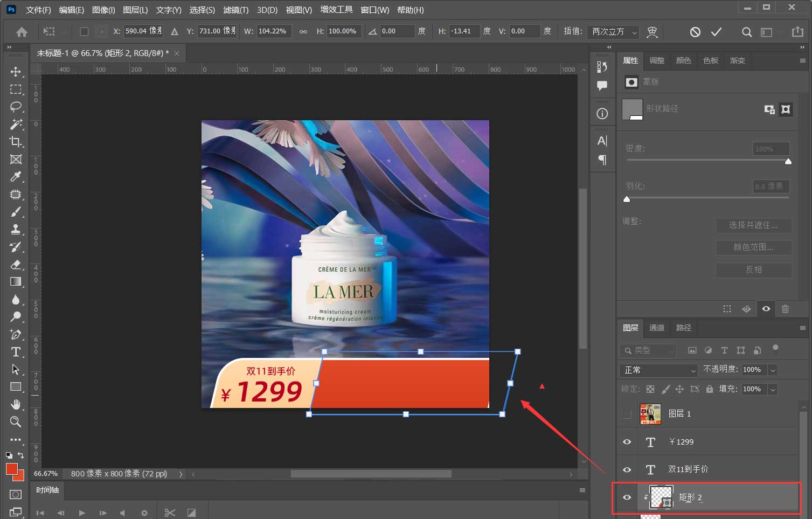812x519 pixels.
Task: Select the Eyedropper tool
Action: 16,177
